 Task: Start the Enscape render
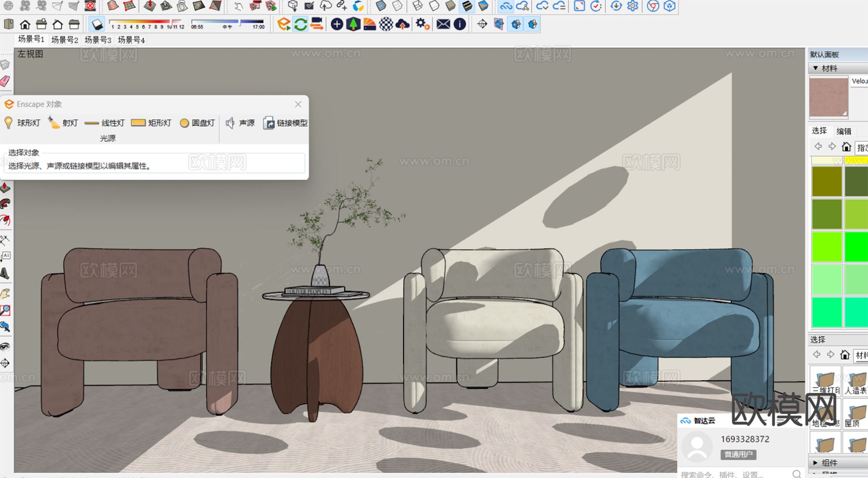point(284,24)
